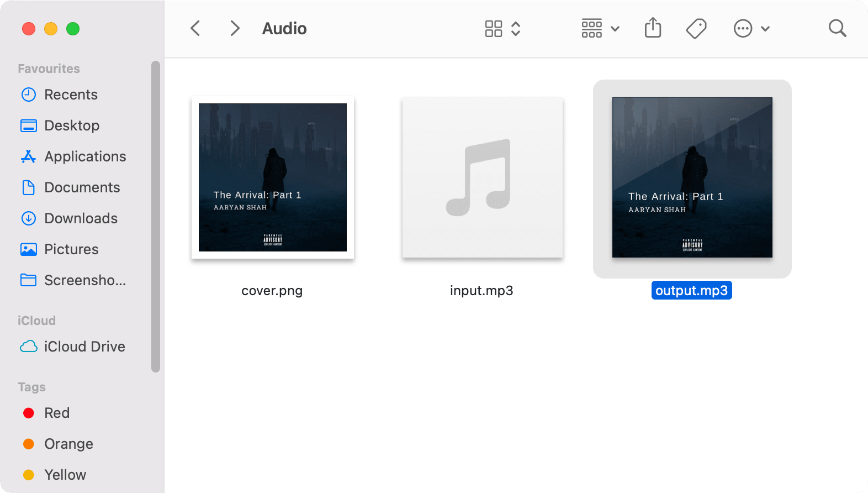868x493 pixels.
Task: Open the search magnifier
Action: pyautogui.click(x=838, y=28)
